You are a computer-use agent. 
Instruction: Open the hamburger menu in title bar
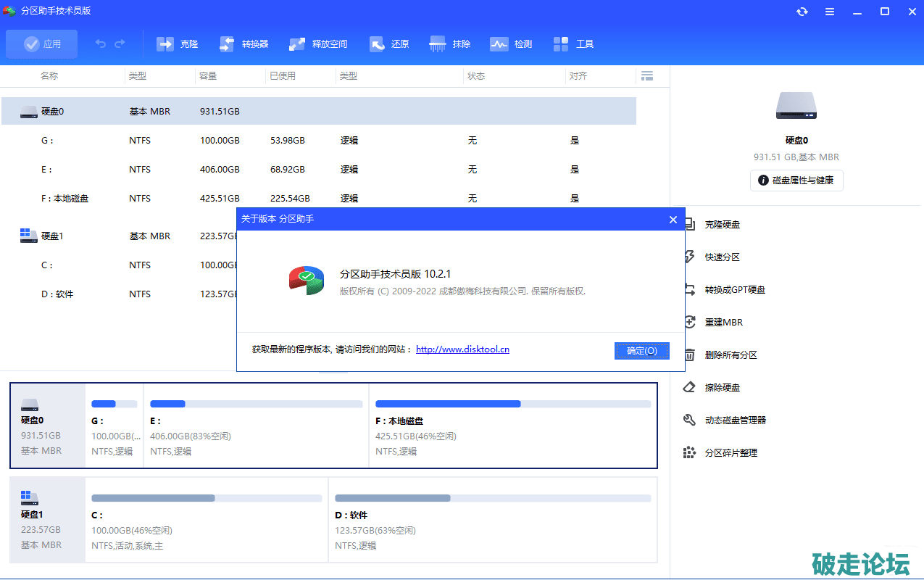pyautogui.click(x=830, y=12)
